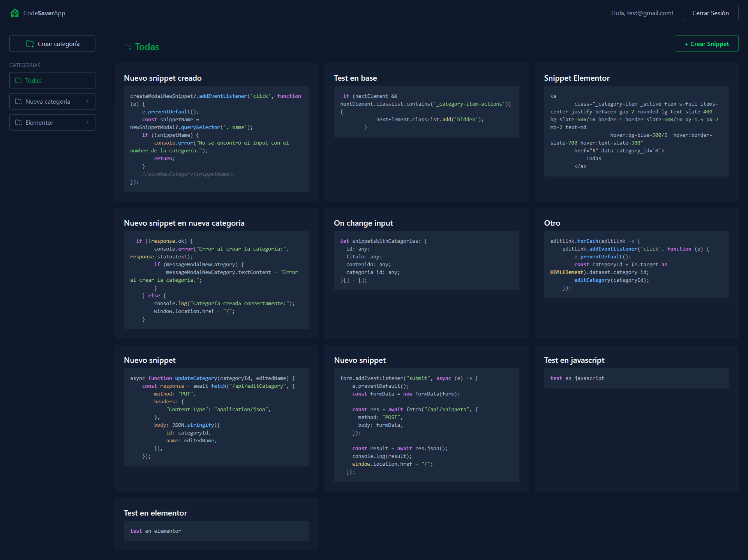748x560 pixels.
Task: Expand the Elementor category chevron
Action: pyautogui.click(x=87, y=122)
